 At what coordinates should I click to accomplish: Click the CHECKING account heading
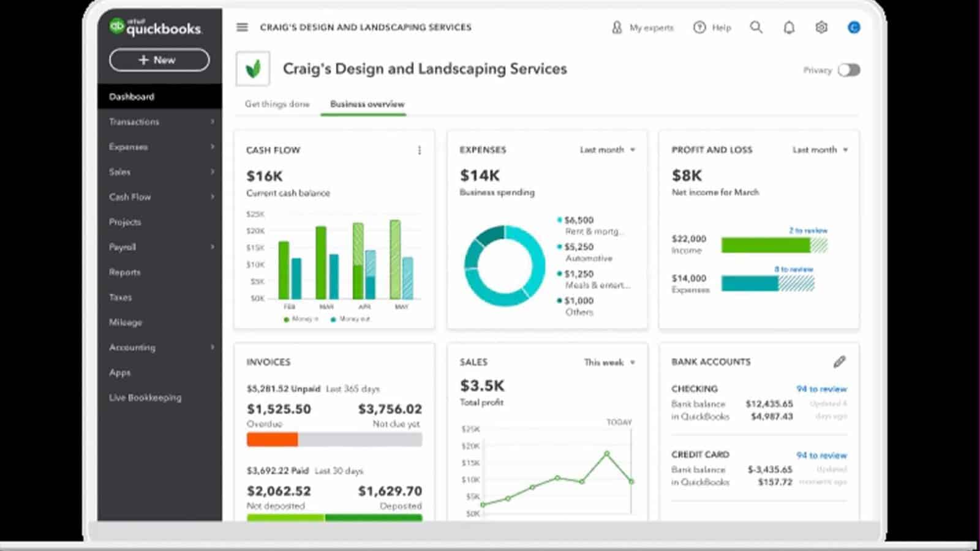(695, 389)
